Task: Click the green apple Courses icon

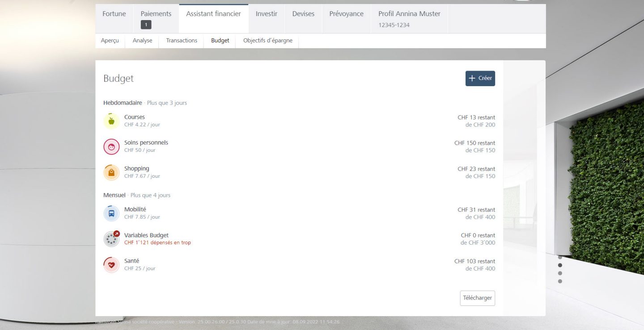Action: pyautogui.click(x=111, y=121)
